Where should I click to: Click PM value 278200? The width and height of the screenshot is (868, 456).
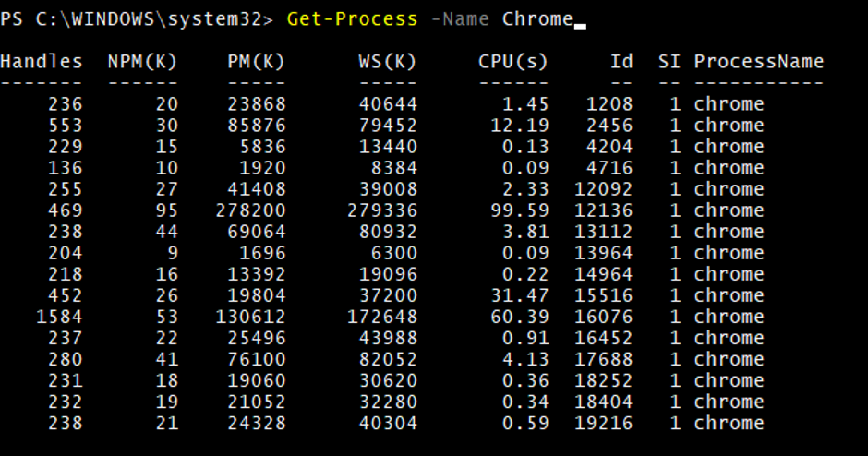[251, 210]
